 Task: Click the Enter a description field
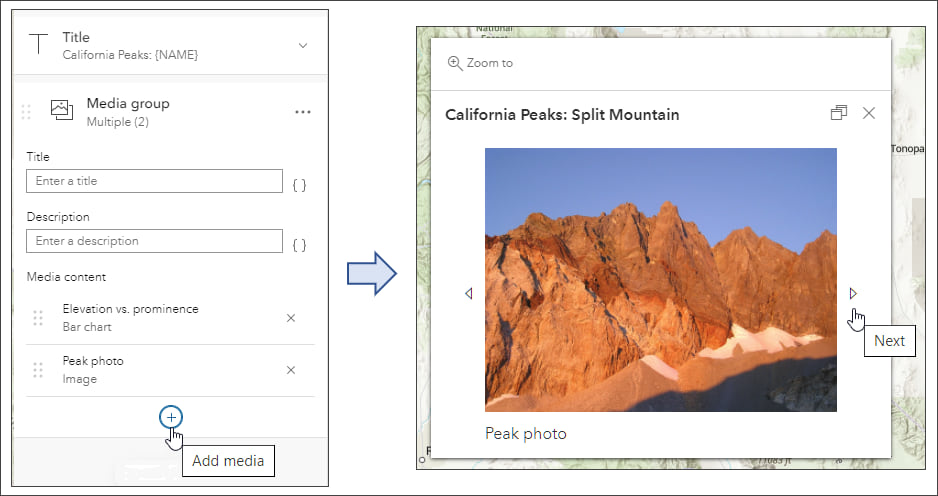(154, 241)
